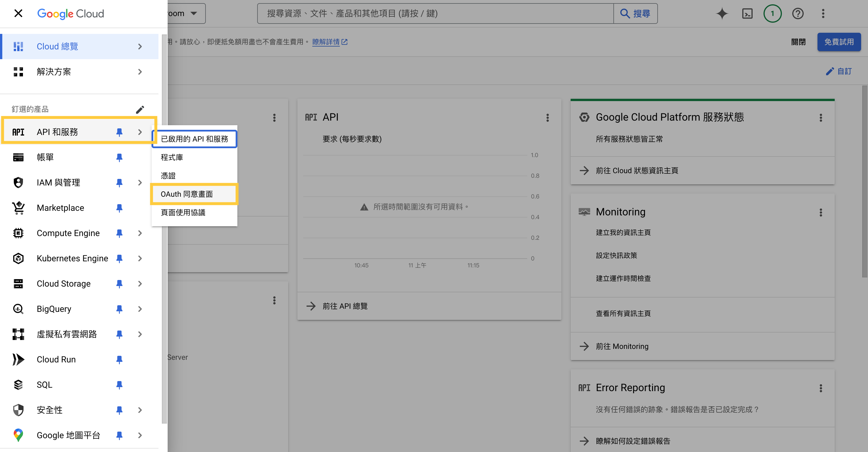Expand IAM 與管理 submenu chevron
Viewport: 868px width, 452px height.
140,183
